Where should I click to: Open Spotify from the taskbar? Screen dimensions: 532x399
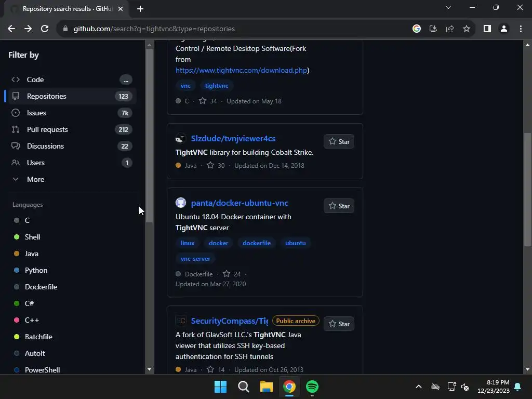[312, 387]
